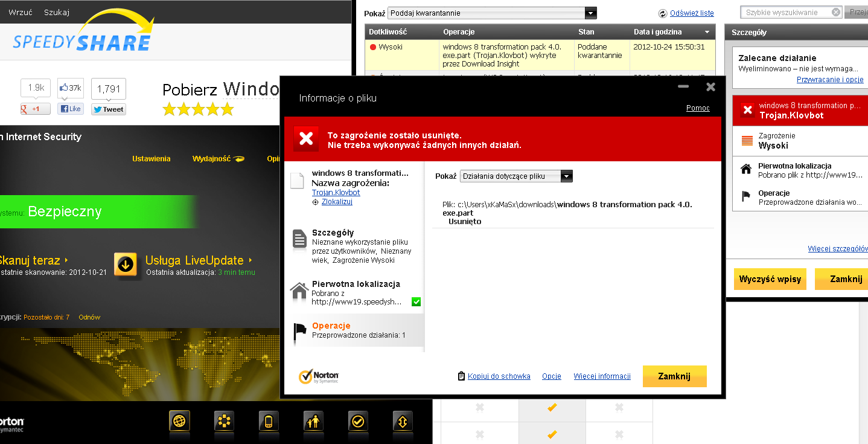Click the yellow Zamknij button in dialog
This screenshot has height=444, width=868.
674,376
